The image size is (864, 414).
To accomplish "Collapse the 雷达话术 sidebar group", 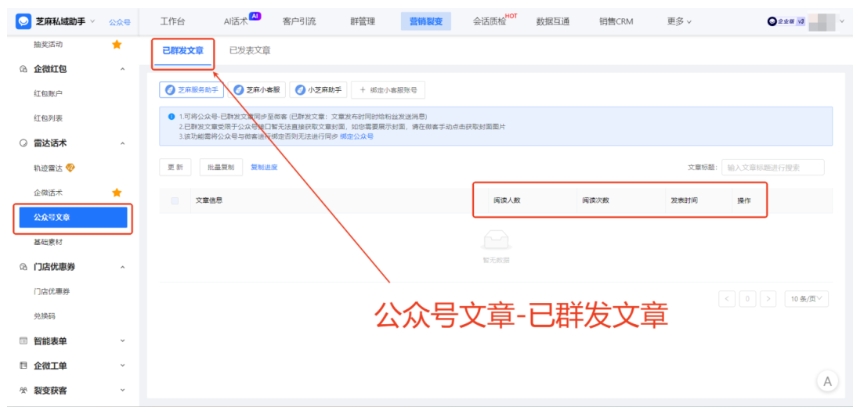I will (x=122, y=143).
